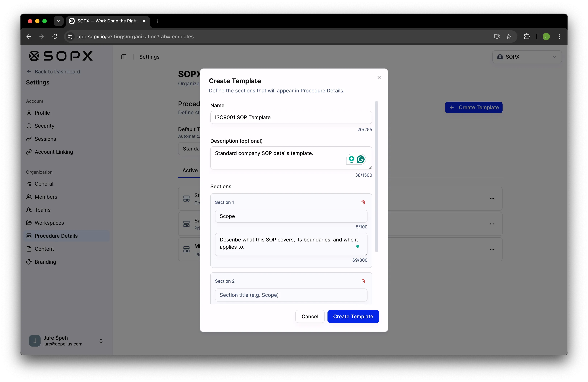This screenshot has width=588, height=382.
Task: Click first template row layout icon
Action: (x=186, y=199)
